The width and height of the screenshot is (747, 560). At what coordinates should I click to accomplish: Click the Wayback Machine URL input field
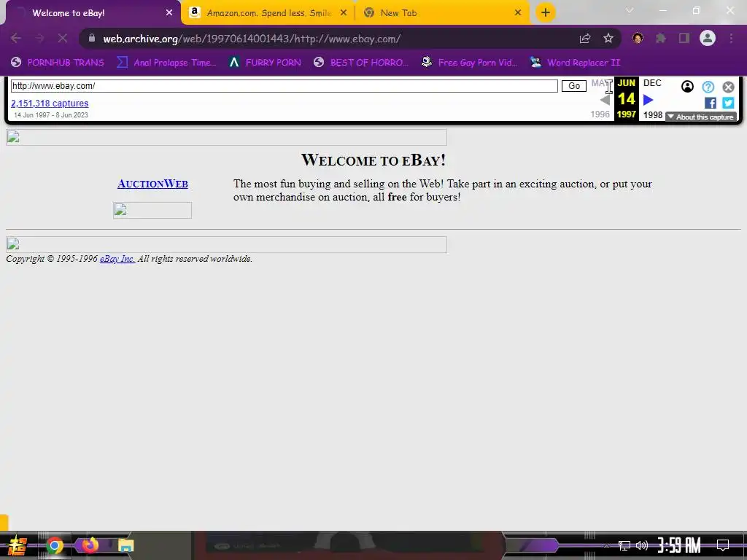(284, 86)
